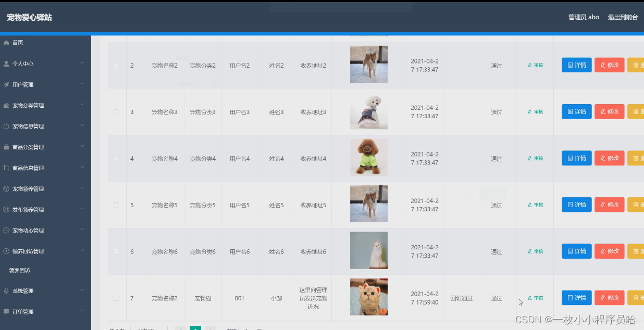Image resolution: width=644 pixels, height=330 pixels.
Task: Click 审核 for row 2
Action: coord(535,65)
